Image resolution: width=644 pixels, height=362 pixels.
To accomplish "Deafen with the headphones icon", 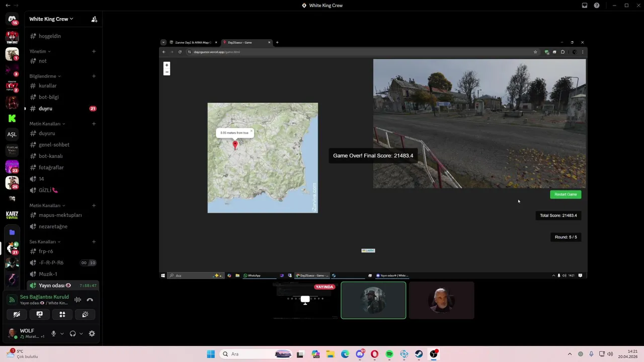I will (73, 333).
